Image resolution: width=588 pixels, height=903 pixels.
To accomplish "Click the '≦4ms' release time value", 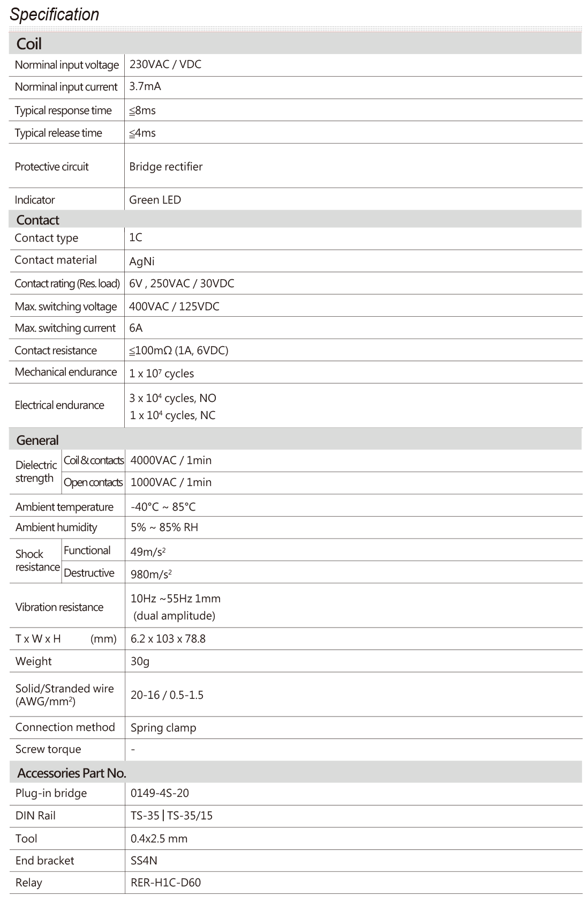I will click(142, 133).
